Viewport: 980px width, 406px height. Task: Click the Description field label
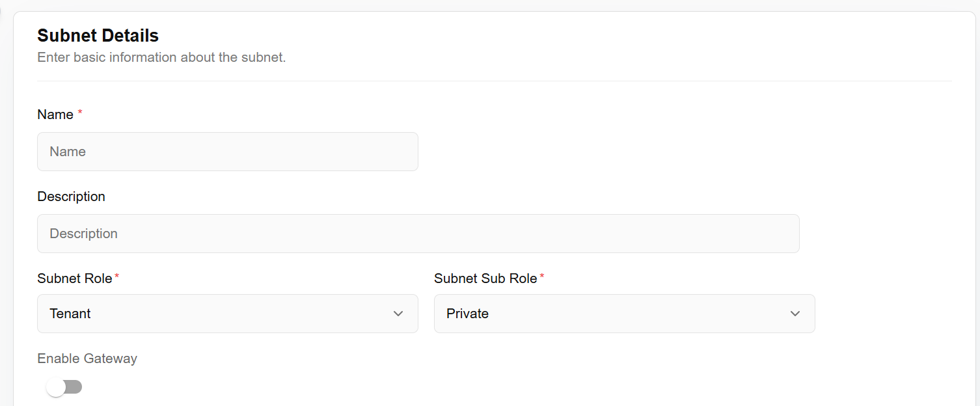71,196
